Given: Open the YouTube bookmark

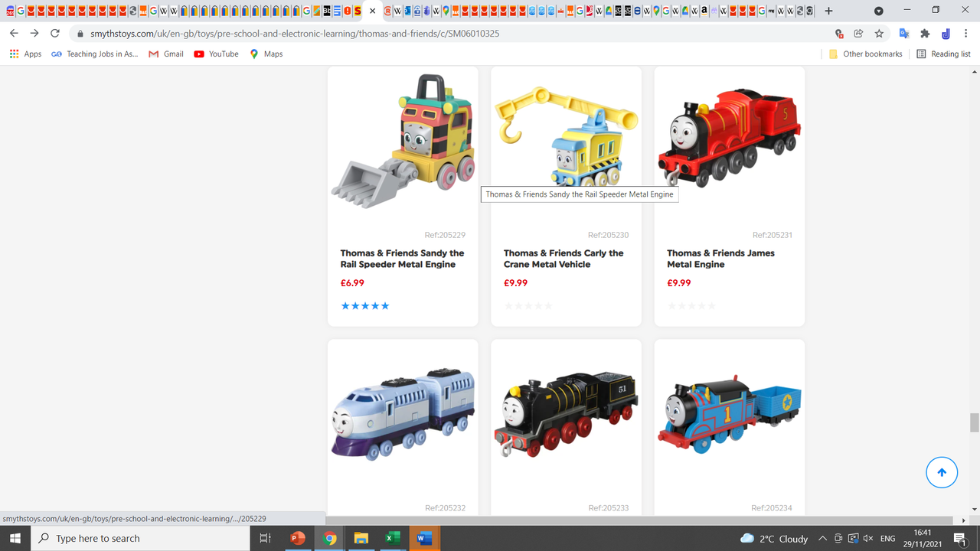Looking at the screenshot, I should 216,54.
